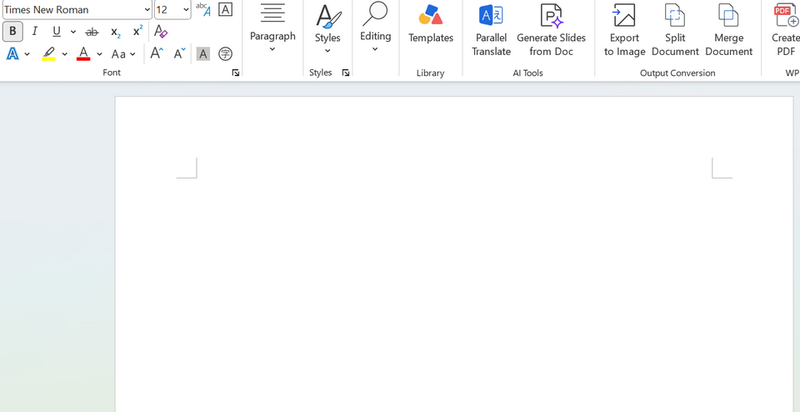Open Editing magnifier menu
The image size is (800, 412).
[x=376, y=27]
